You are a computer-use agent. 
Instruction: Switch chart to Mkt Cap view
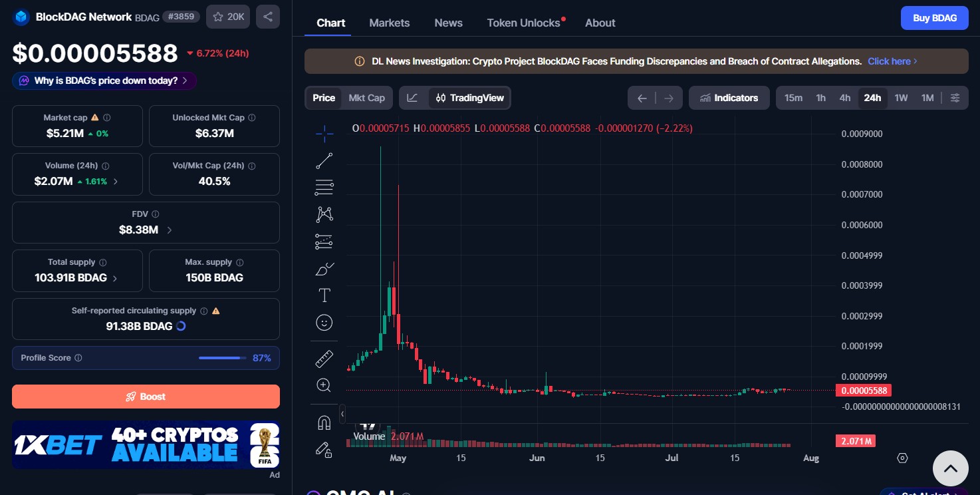click(367, 98)
